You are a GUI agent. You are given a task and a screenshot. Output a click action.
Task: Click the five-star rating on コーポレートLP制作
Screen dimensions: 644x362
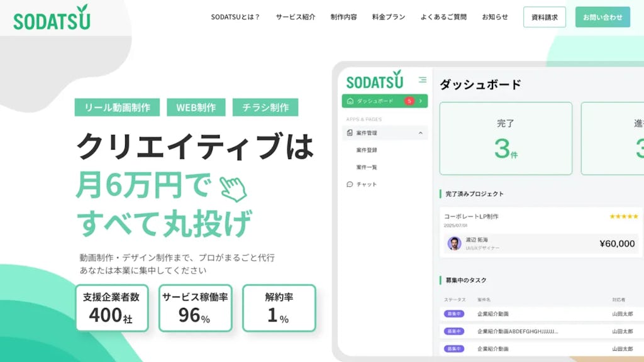pyautogui.click(x=624, y=216)
